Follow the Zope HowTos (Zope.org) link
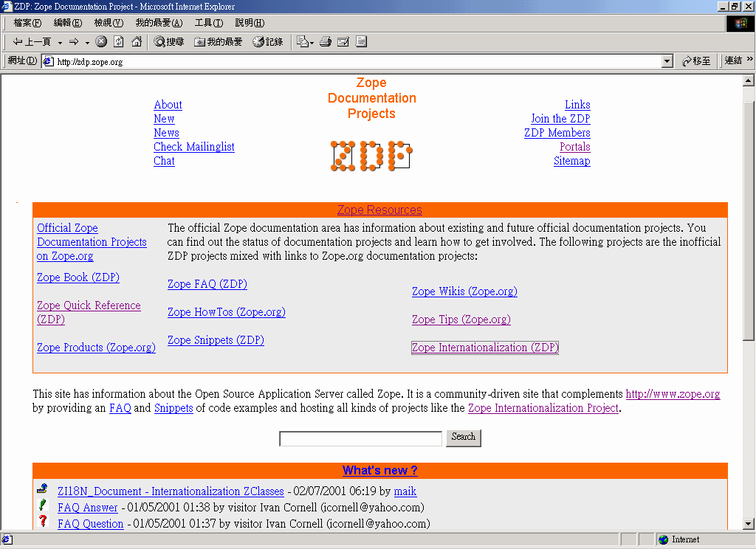Image resolution: width=756 pixels, height=549 pixels. pyautogui.click(x=227, y=312)
